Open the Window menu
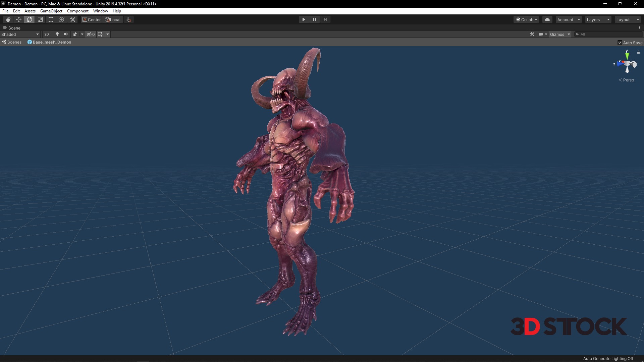644x362 pixels. [x=100, y=11]
